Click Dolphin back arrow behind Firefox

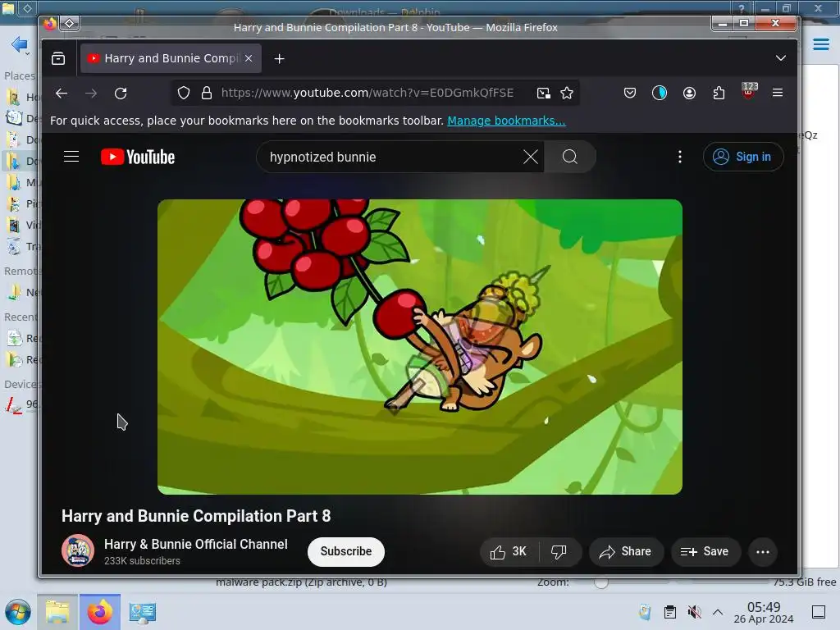click(x=20, y=45)
